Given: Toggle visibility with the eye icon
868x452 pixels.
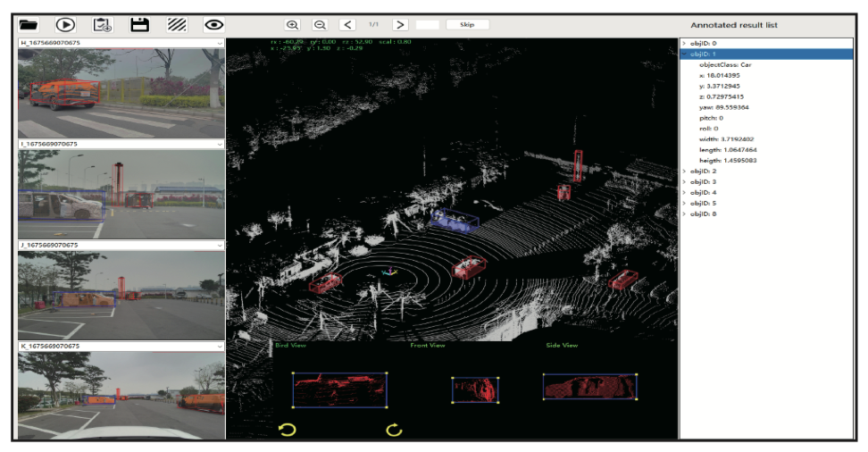Looking at the screenshot, I should pyautogui.click(x=213, y=24).
